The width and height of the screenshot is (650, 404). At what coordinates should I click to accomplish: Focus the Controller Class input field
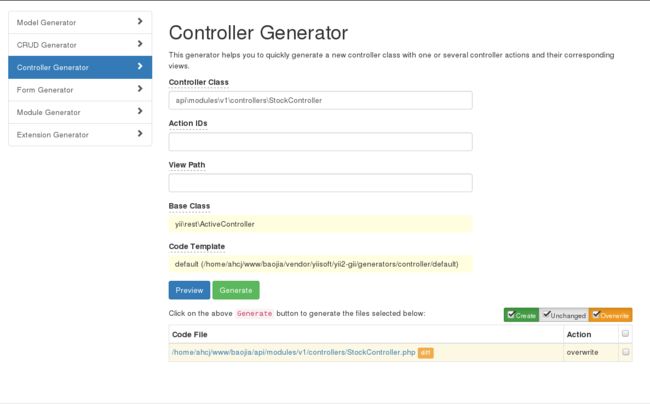pos(320,100)
